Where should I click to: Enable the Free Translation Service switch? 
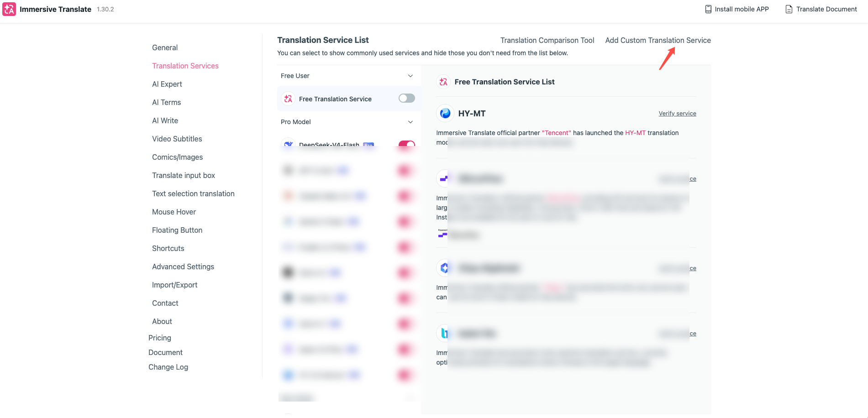[x=407, y=98]
